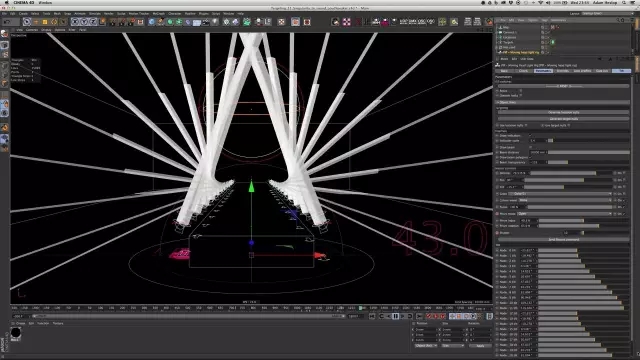
Task: Click the Apply button in Coordinates panel
Action: [480, 346]
